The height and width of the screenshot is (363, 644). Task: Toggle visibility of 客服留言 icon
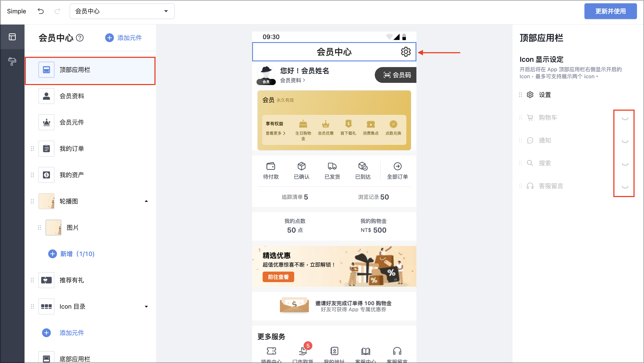click(x=625, y=187)
